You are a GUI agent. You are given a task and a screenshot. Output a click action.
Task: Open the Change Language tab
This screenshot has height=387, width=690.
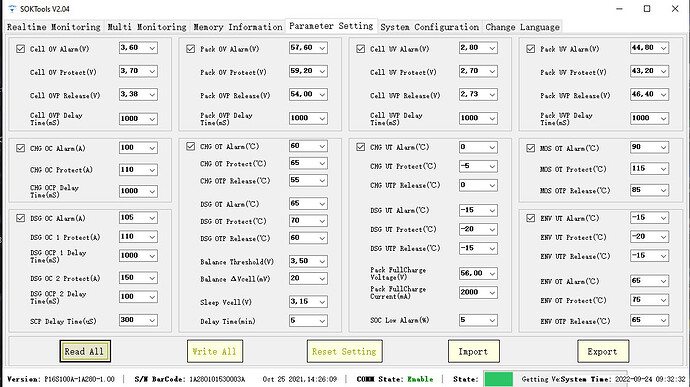(522, 27)
